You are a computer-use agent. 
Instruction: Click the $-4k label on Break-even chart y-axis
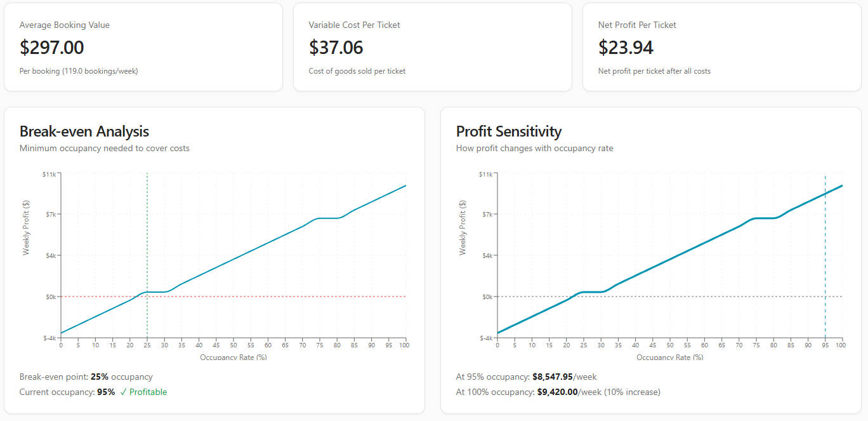pyautogui.click(x=49, y=338)
